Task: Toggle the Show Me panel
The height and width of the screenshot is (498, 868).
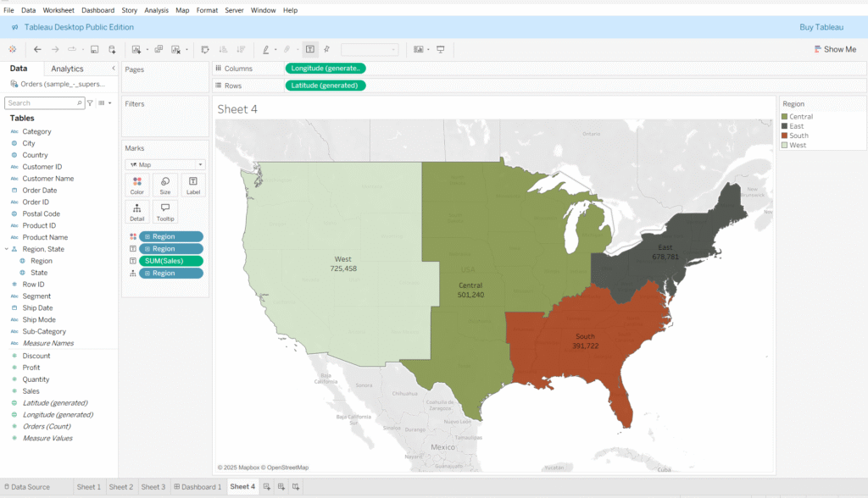Action: pyautogui.click(x=835, y=49)
